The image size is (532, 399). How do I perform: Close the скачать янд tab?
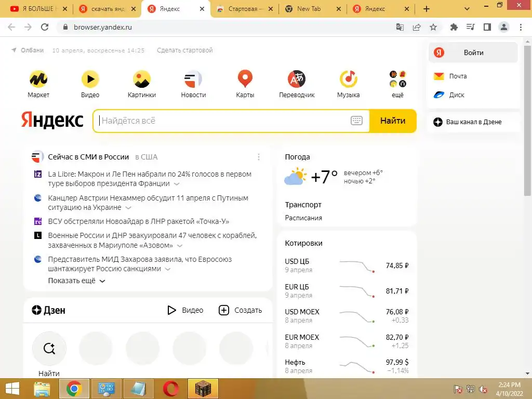click(x=134, y=9)
